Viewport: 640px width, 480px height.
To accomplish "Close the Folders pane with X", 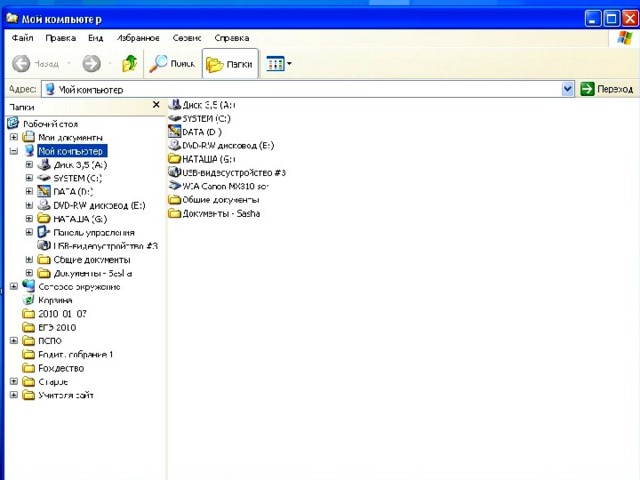I will [x=156, y=105].
